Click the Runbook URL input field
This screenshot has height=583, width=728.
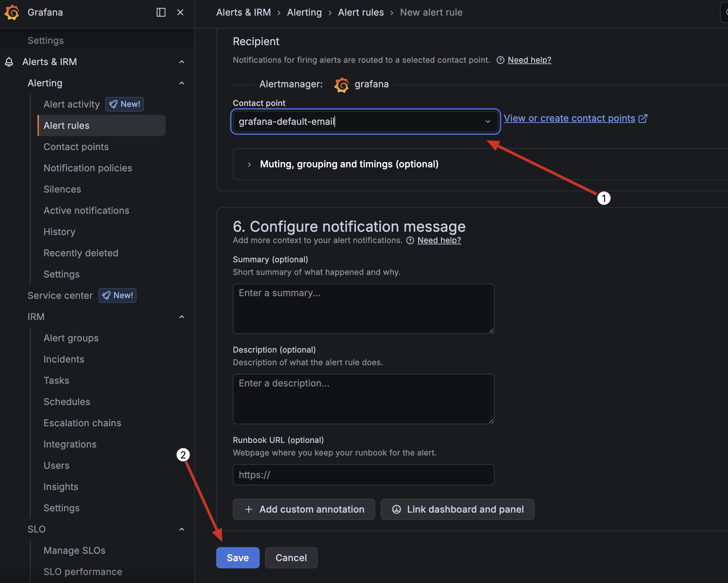click(363, 475)
